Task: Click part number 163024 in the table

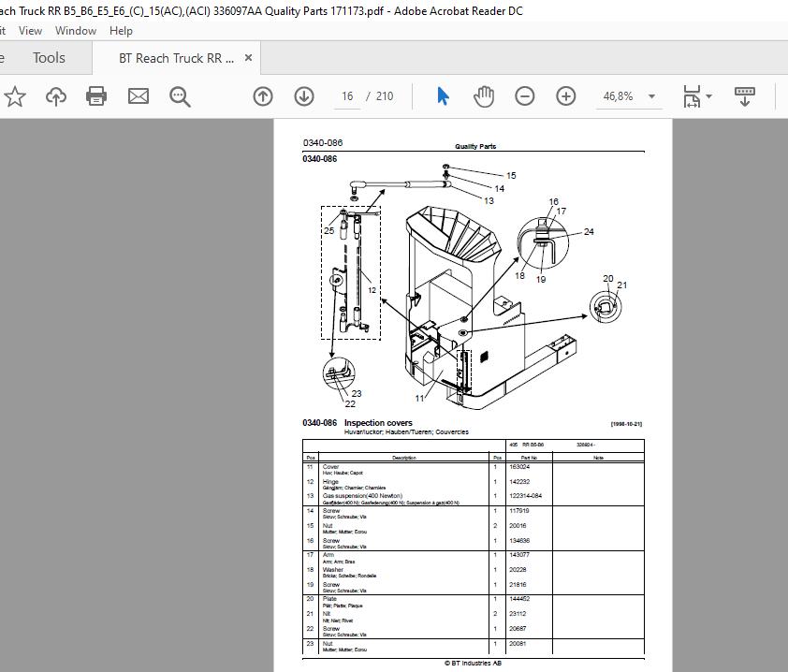Action: click(519, 467)
